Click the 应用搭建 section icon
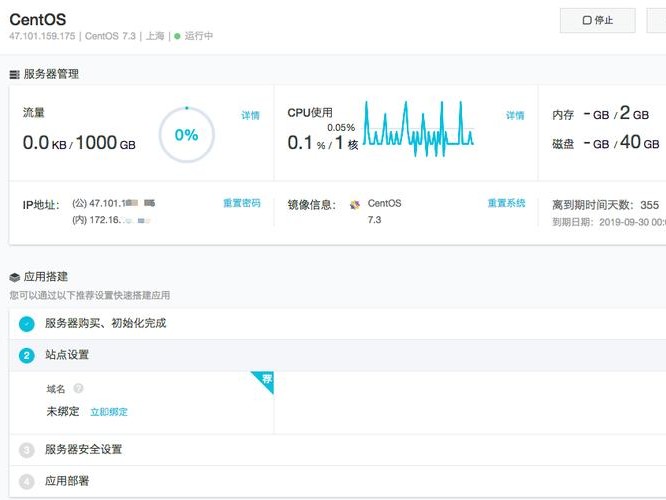This screenshot has width=666, height=500. [x=14, y=277]
